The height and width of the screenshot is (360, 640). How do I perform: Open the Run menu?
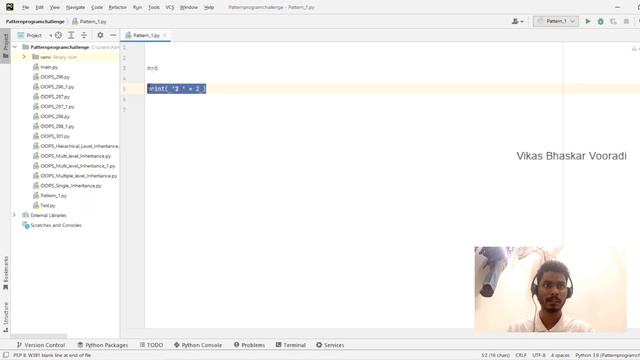click(137, 7)
